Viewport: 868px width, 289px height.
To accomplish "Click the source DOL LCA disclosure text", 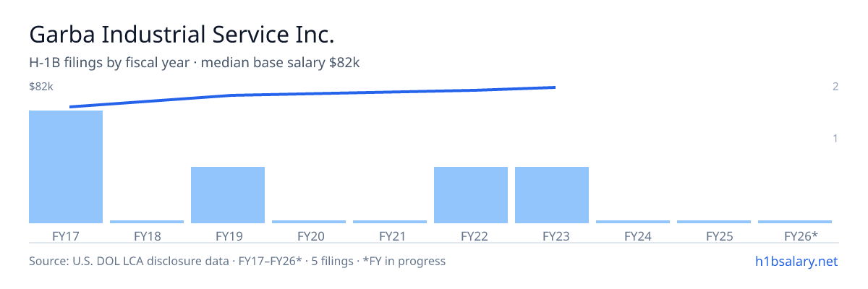I will [237, 261].
